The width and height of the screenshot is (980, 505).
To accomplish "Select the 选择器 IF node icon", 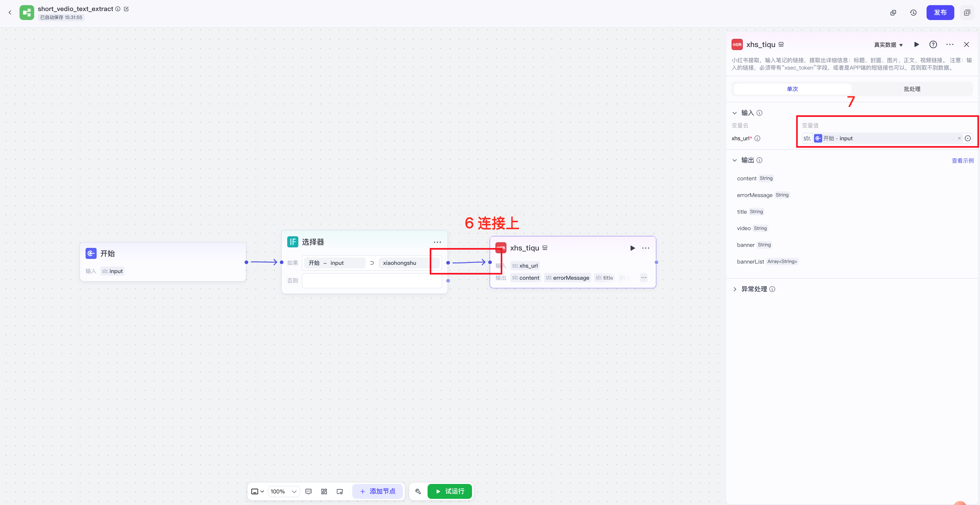I will tap(293, 242).
